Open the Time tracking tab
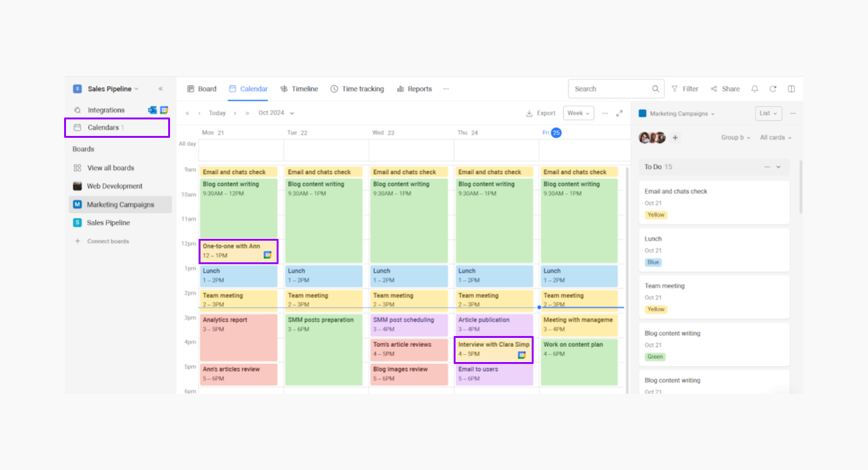Image resolution: width=868 pixels, height=470 pixels. point(357,89)
